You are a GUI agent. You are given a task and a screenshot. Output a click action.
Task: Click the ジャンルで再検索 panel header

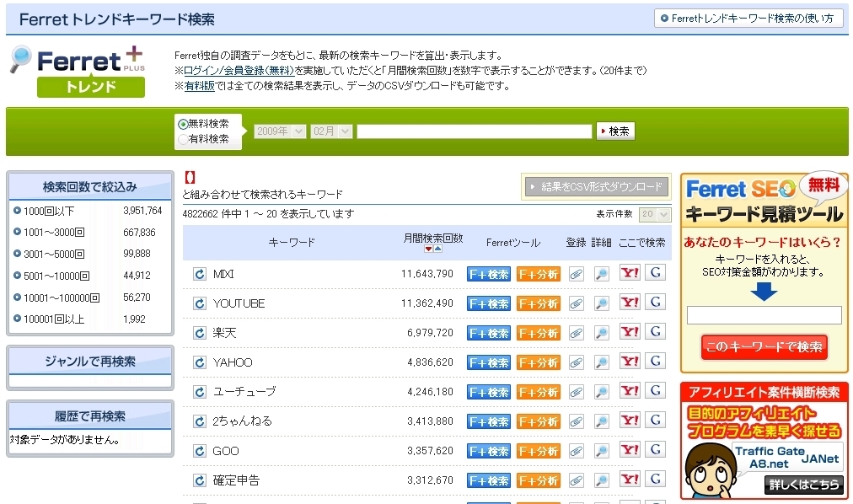pos(90,361)
